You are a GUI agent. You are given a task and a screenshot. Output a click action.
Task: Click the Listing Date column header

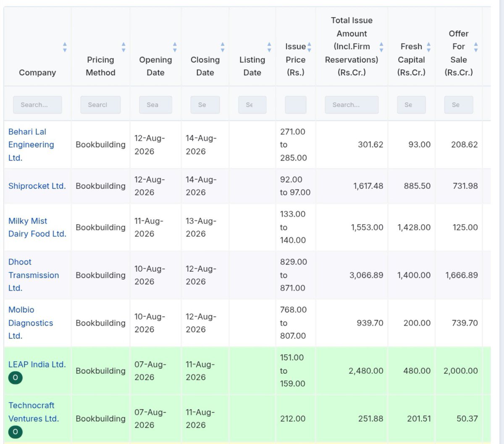click(x=252, y=66)
